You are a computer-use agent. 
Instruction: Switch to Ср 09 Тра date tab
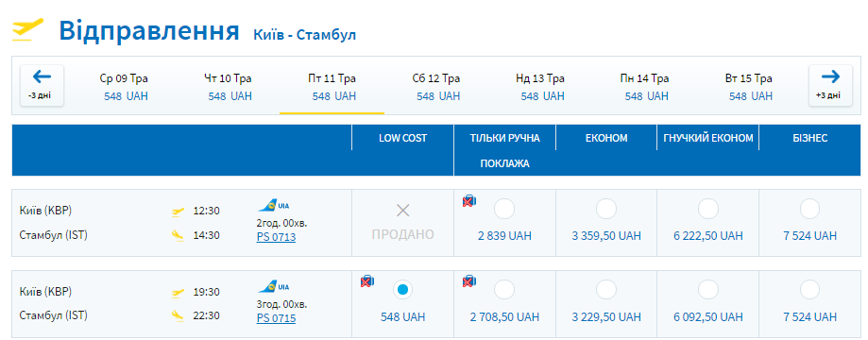(124, 87)
